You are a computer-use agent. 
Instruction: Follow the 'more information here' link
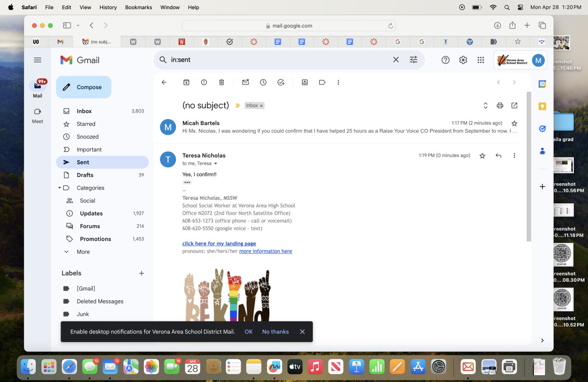coord(266,252)
